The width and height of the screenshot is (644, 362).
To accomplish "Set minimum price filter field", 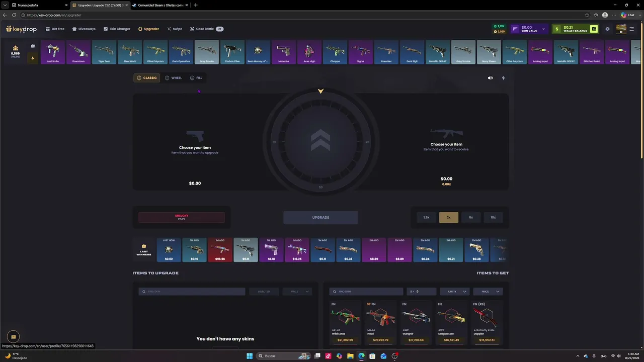I will 422,292.
